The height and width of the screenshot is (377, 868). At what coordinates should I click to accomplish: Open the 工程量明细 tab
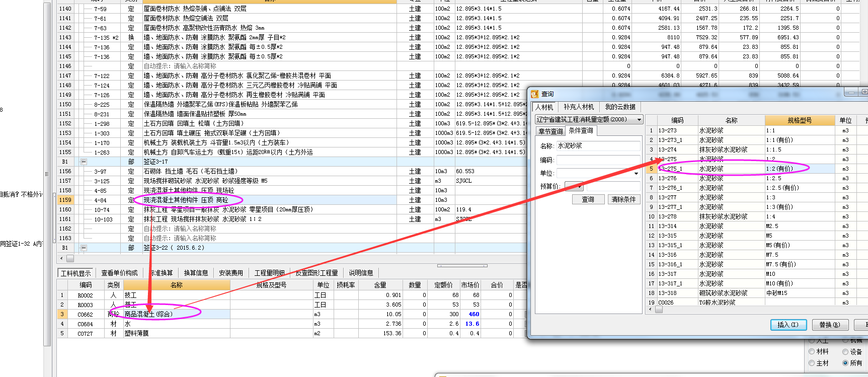(x=269, y=273)
